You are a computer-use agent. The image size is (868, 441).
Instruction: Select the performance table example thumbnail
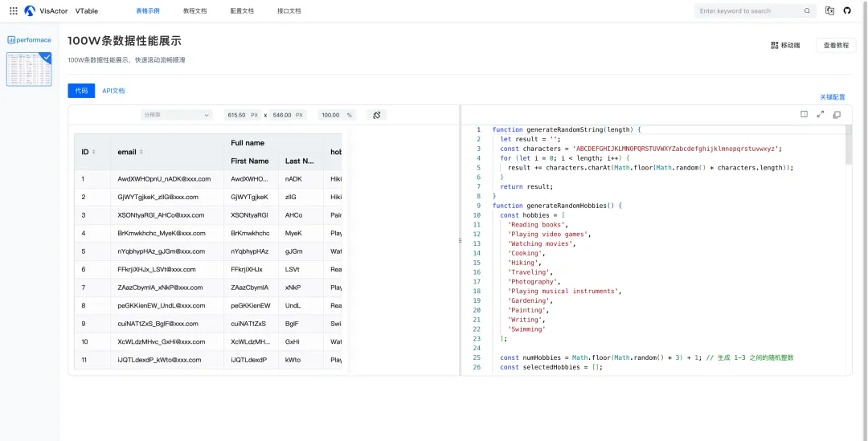29,70
